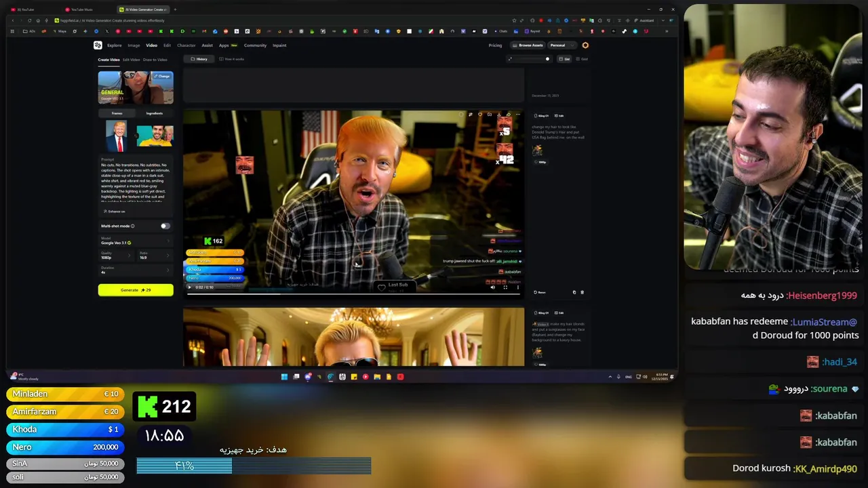Switch to the Create Video tab
868x488 pixels.
point(108,60)
